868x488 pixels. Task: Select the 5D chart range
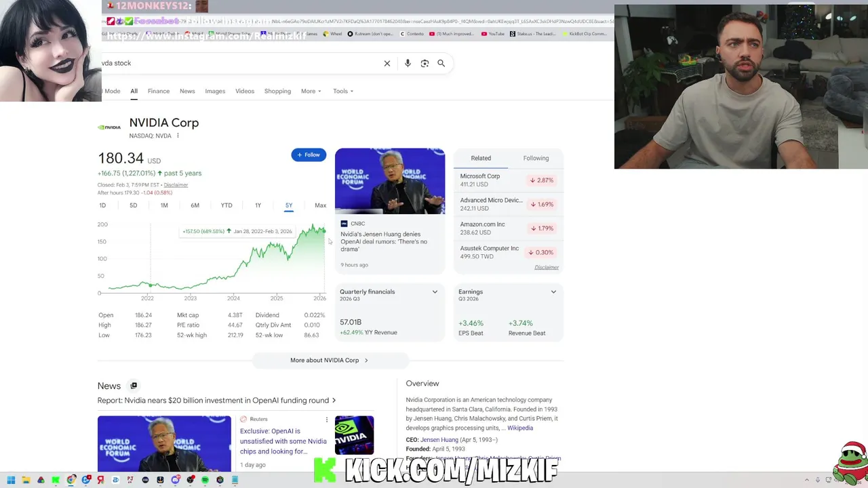point(133,205)
